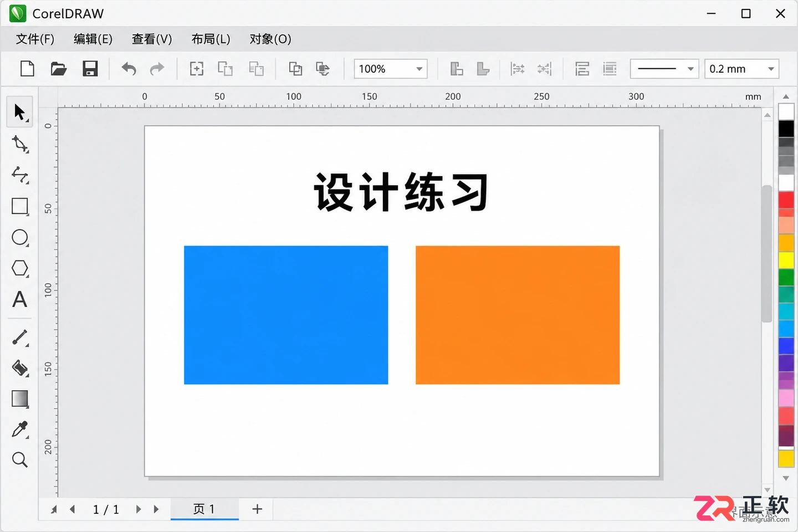This screenshot has height=532, width=798.
Task: Select the Eyedropper tool
Action: [20, 429]
